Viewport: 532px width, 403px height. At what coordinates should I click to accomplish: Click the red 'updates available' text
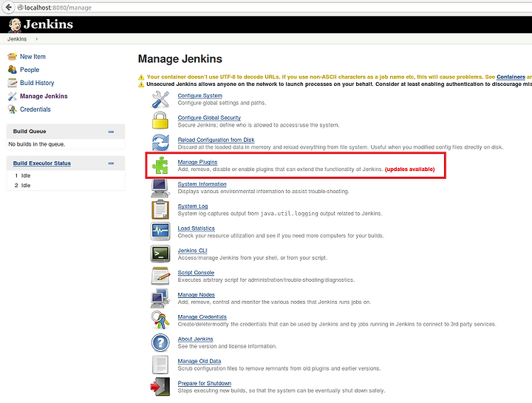[x=409, y=169]
